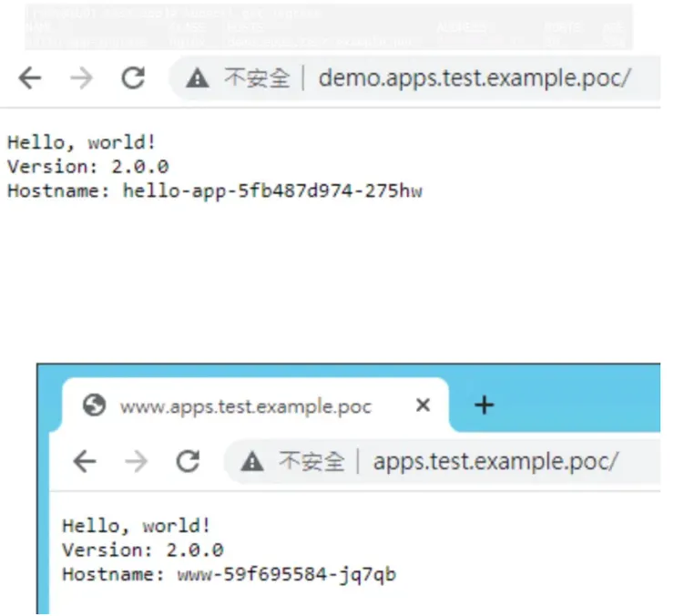Close the www.apps.test.example.poc tab
Viewport: 674px width, 616px height.
(423, 405)
